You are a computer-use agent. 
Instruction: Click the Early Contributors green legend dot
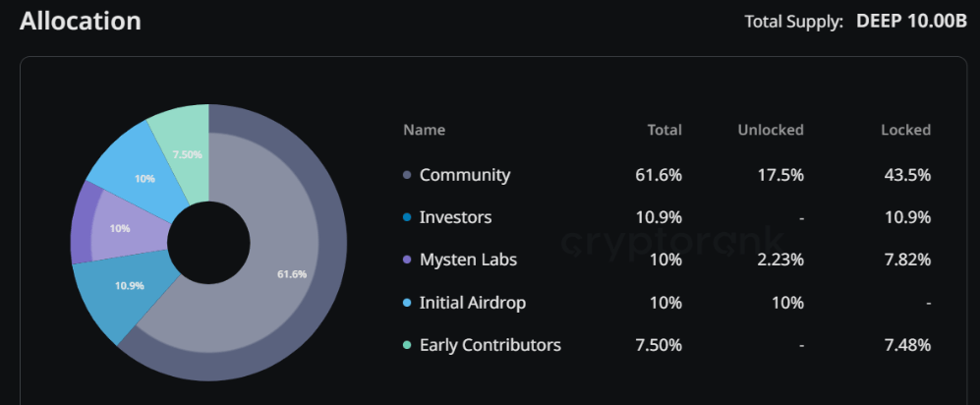point(407,345)
